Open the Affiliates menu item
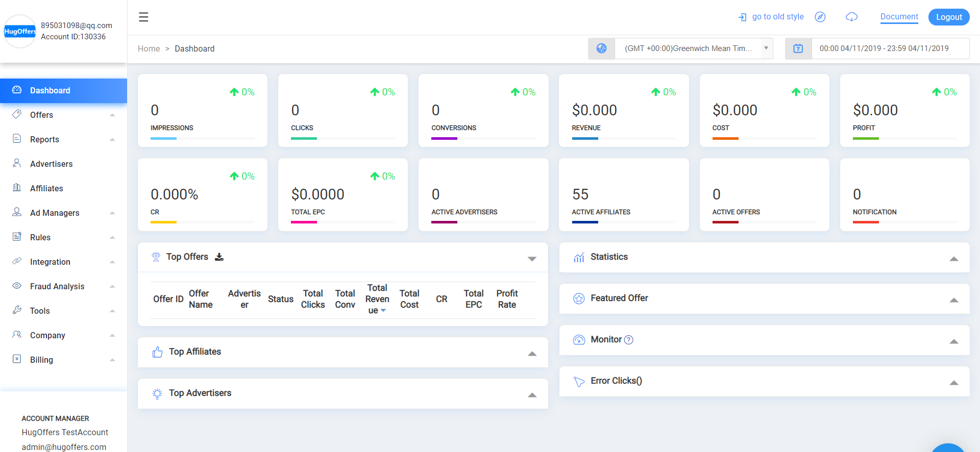This screenshot has height=452, width=980. [63, 188]
